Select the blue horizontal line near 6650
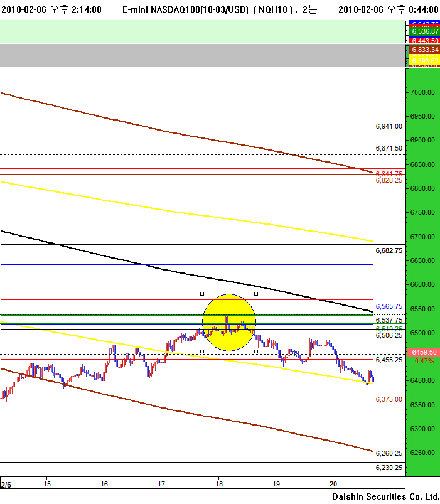This screenshot has height=504, width=440. coord(187,264)
